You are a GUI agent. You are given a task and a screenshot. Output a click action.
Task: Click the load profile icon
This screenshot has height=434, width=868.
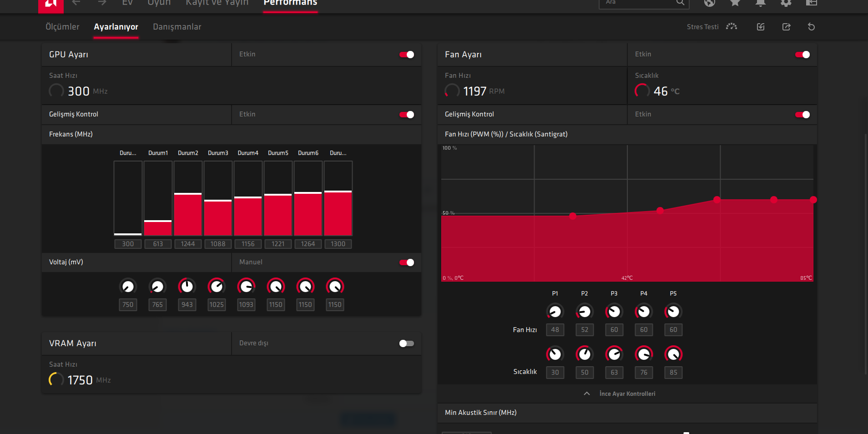761,27
